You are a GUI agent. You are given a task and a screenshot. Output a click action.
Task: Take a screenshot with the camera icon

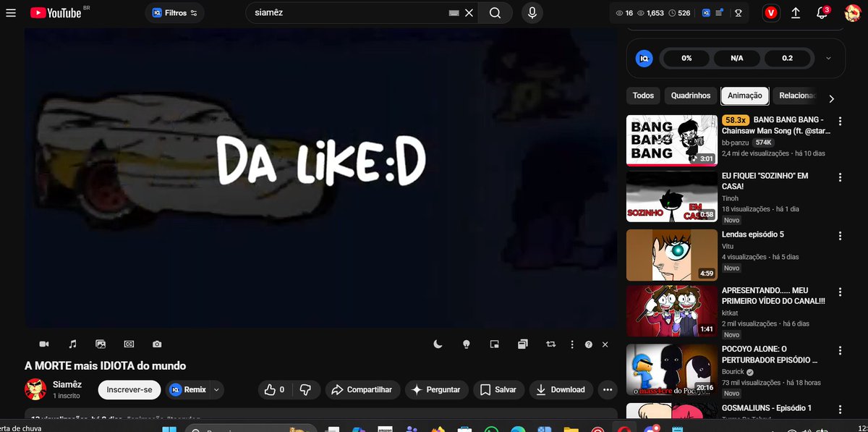click(x=157, y=344)
